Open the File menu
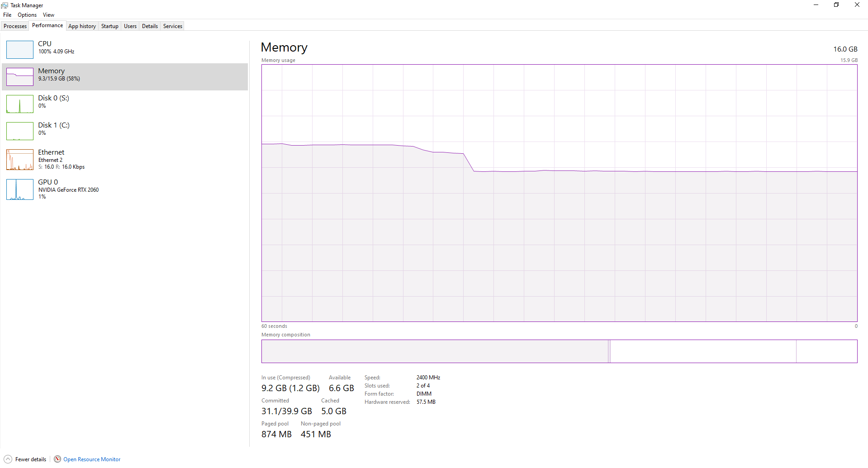This screenshot has width=868, height=468. (x=7, y=15)
